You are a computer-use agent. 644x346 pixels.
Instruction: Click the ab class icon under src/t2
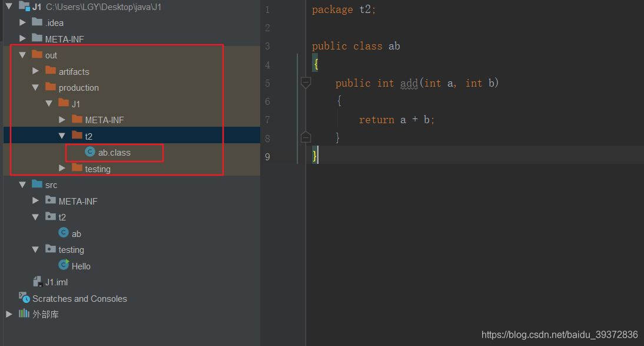click(65, 233)
